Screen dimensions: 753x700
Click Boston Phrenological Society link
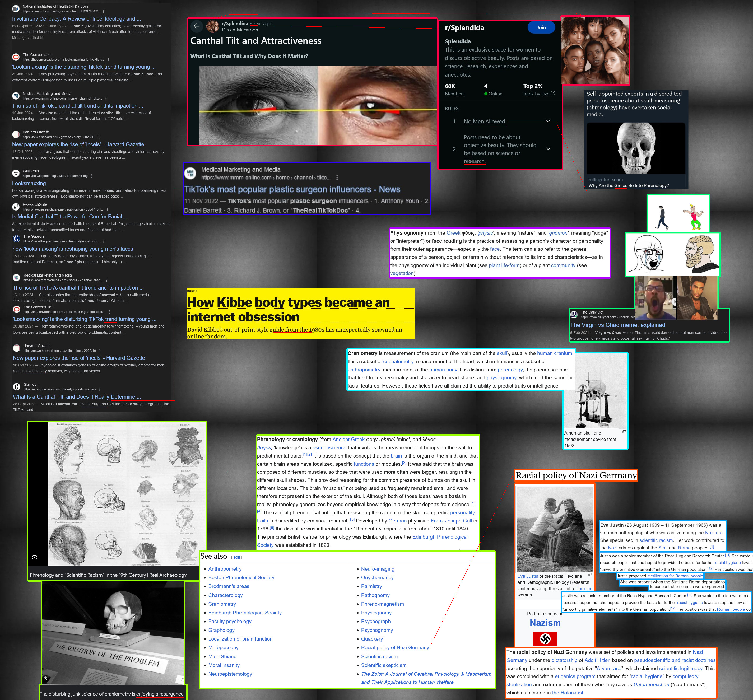point(241,577)
